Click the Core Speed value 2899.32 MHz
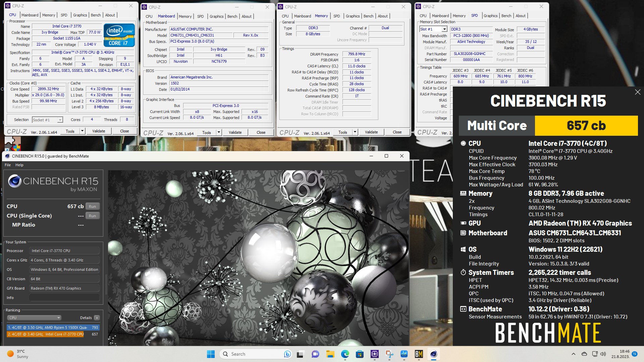The image size is (644, 362). 48,89
